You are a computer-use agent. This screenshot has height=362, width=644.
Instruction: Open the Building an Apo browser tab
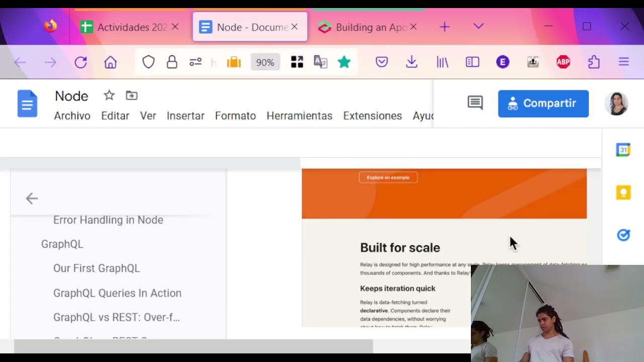click(x=368, y=27)
